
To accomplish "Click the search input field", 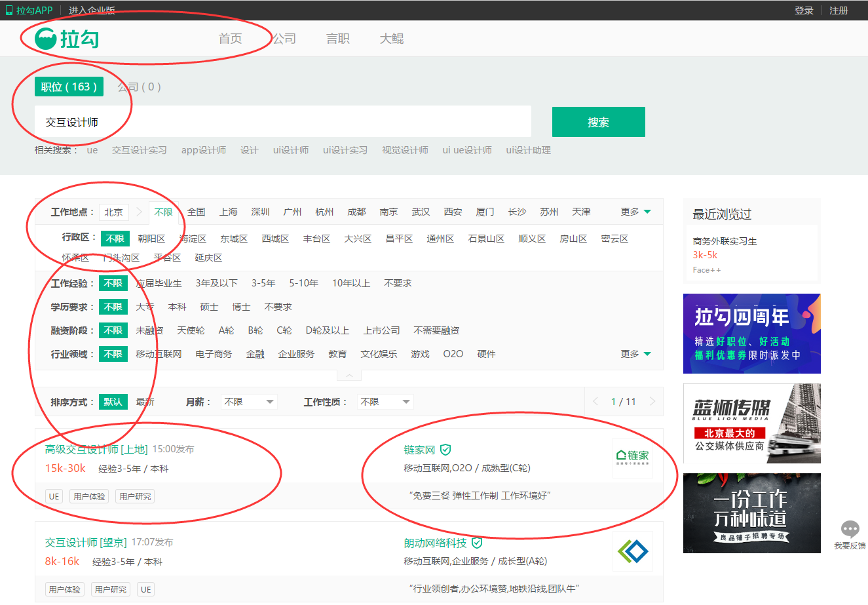I will pyautogui.click(x=282, y=122).
